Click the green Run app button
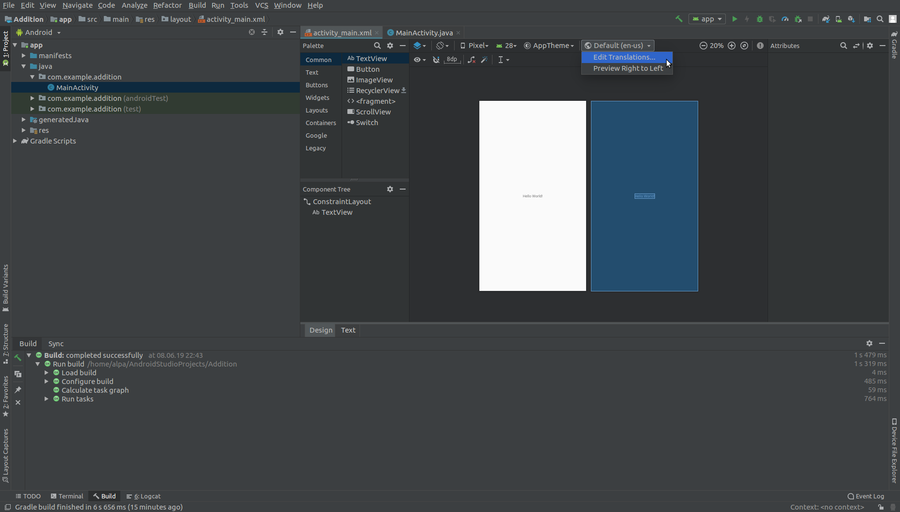The image size is (900, 512). (734, 19)
